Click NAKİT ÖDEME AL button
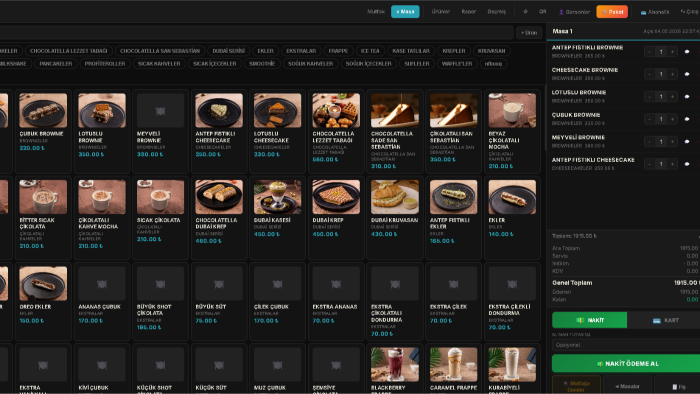 [627, 364]
